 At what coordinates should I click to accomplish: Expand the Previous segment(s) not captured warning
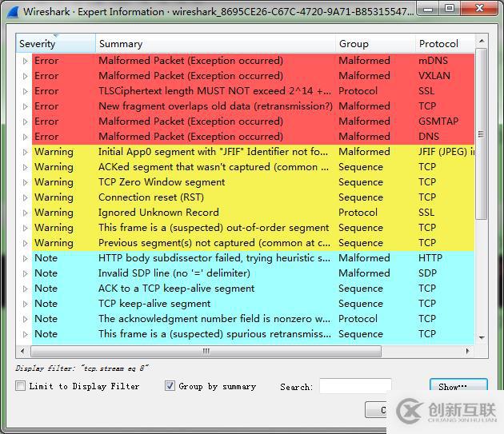pos(25,243)
